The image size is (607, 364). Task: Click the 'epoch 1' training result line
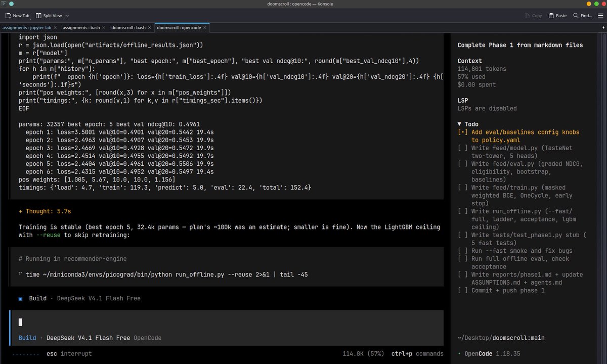[x=120, y=132]
